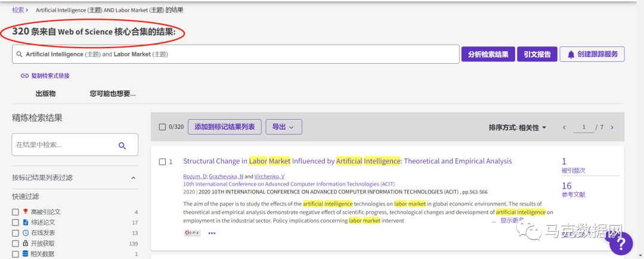Toggle the select-all checkbox 0/320
Image resolution: width=644 pixels, height=259 pixels.
pyautogui.click(x=162, y=127)
